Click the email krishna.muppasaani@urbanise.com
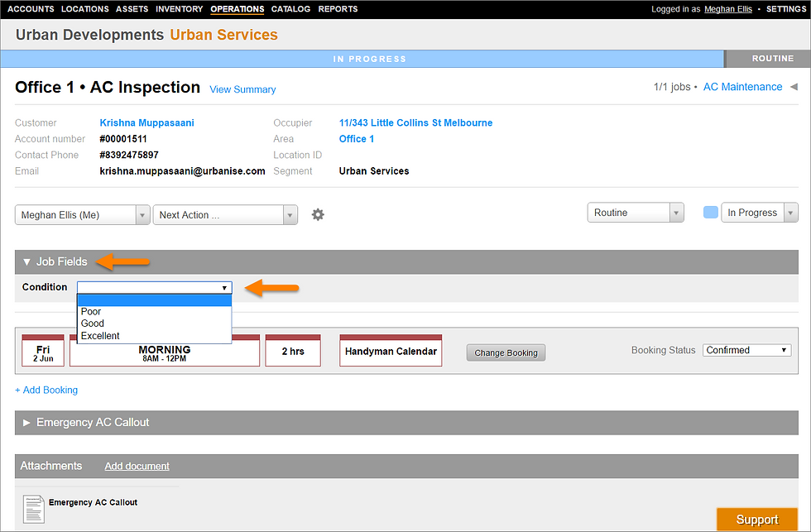The height and width of the screenshot is (532, 811). tap(183, 171)
